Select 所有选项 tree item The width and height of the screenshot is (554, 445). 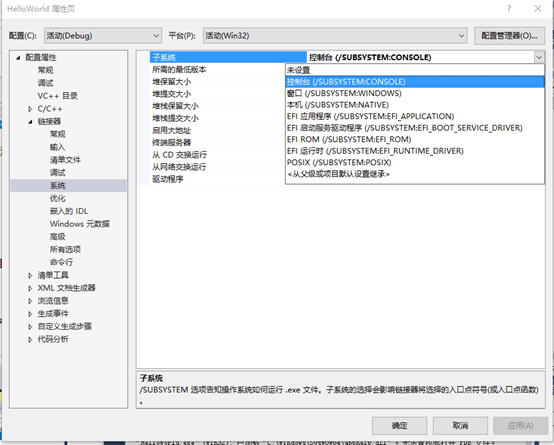coord(65,250)
